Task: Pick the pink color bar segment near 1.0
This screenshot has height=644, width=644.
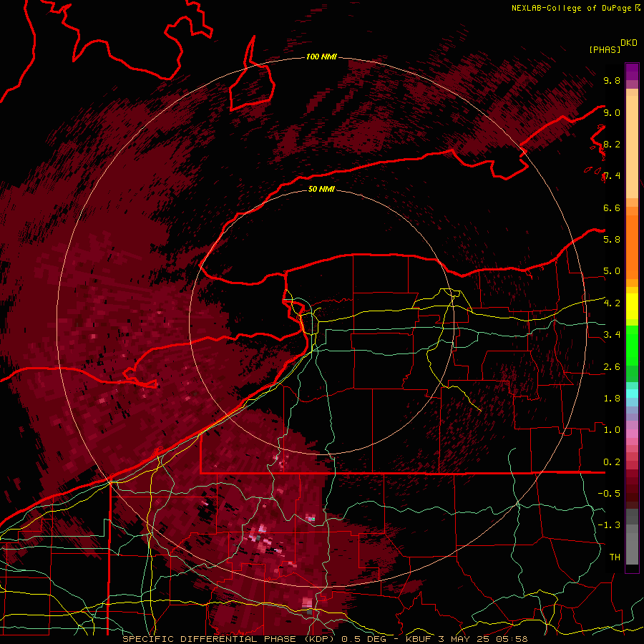Action: click(x=632, y=433)
